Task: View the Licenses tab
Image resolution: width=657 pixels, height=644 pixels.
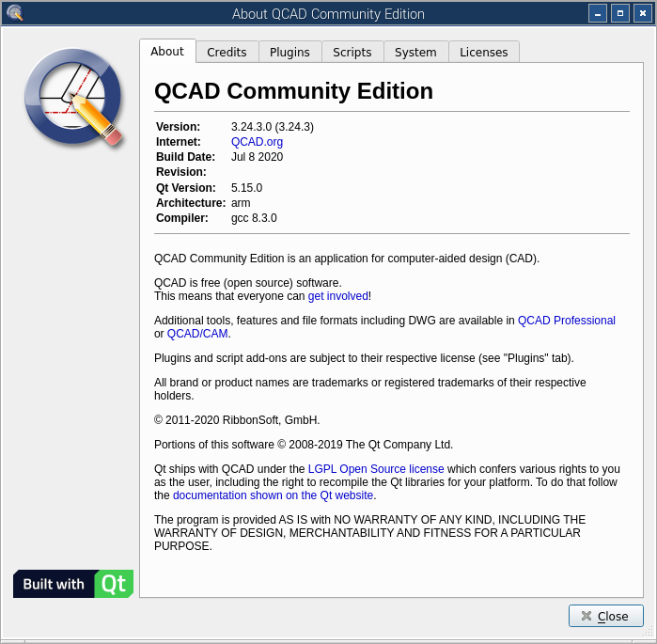Action: tap(483, 53)
